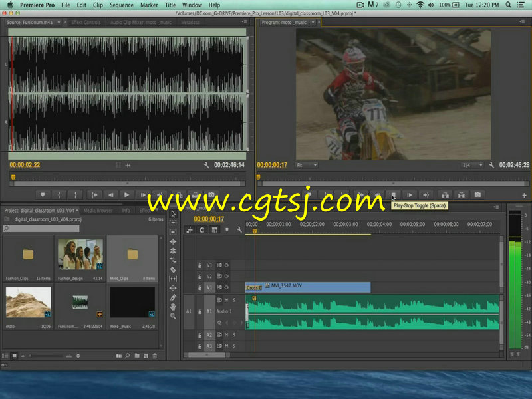Open the Clip menu
532x399 pixels.
[98, 5]
